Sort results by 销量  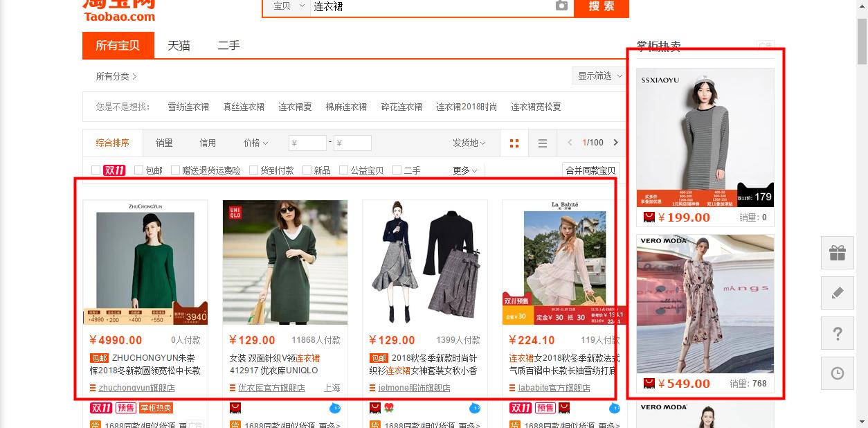(164, 143)
